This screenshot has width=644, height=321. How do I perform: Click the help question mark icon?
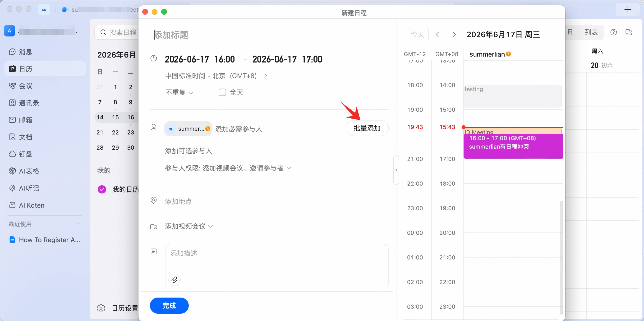pyautogui.click(x=613, y=32)
